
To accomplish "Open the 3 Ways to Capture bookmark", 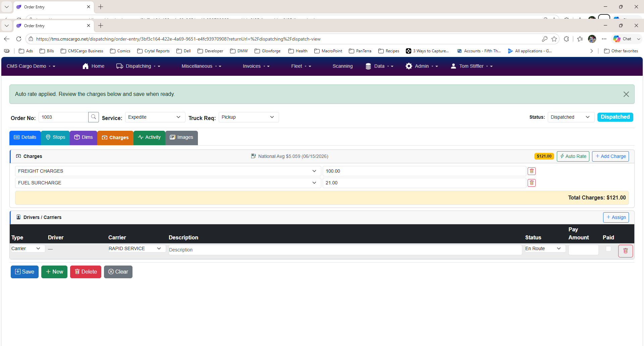I will pos(427,51).
